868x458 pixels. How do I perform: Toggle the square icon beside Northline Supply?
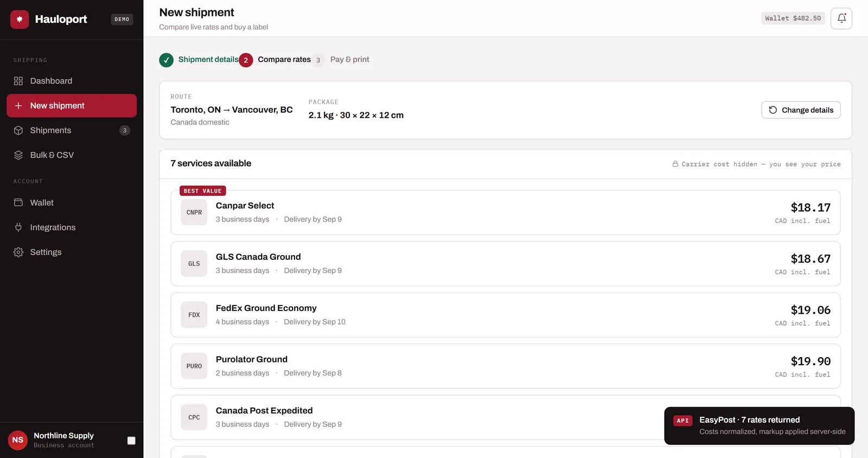click(131, 441)
